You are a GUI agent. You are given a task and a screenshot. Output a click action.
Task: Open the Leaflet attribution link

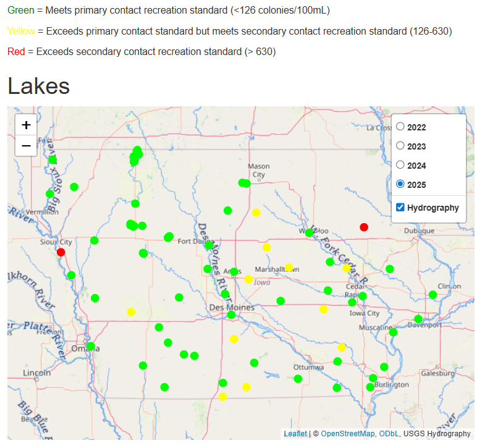(x=295, y=434)
